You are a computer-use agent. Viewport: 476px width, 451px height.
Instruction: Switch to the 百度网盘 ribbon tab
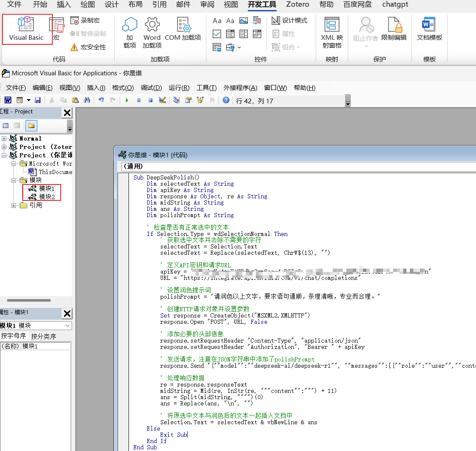[357, 4]
